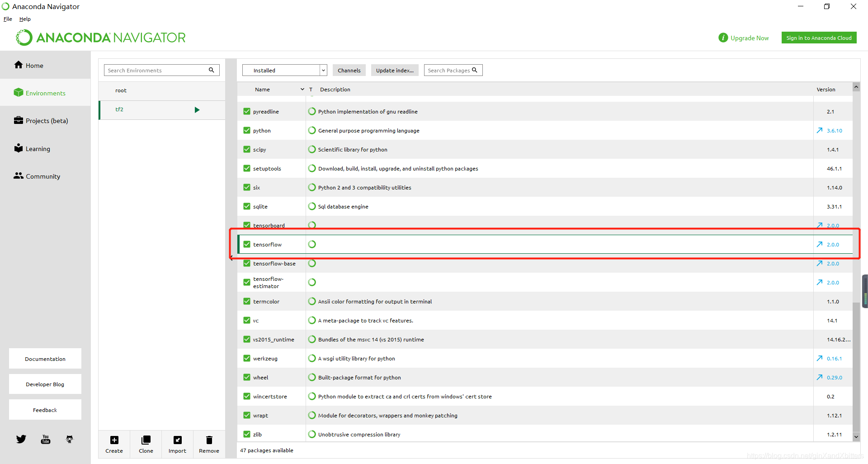The height and width of the screenshot is (464, 868).
Task: Select the vs2015_runtime package name
Action: [274, 339]
